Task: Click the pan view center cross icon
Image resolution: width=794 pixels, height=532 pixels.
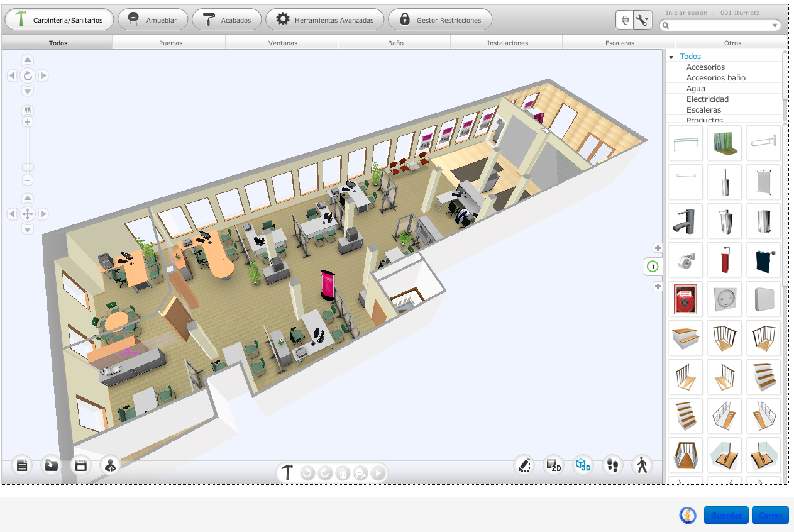Action: click(28, 214)
